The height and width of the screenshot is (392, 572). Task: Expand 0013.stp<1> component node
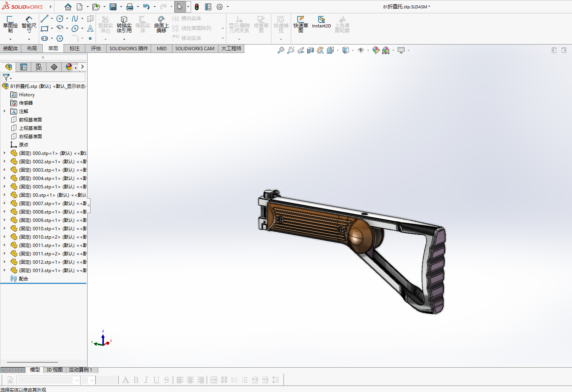5,270
